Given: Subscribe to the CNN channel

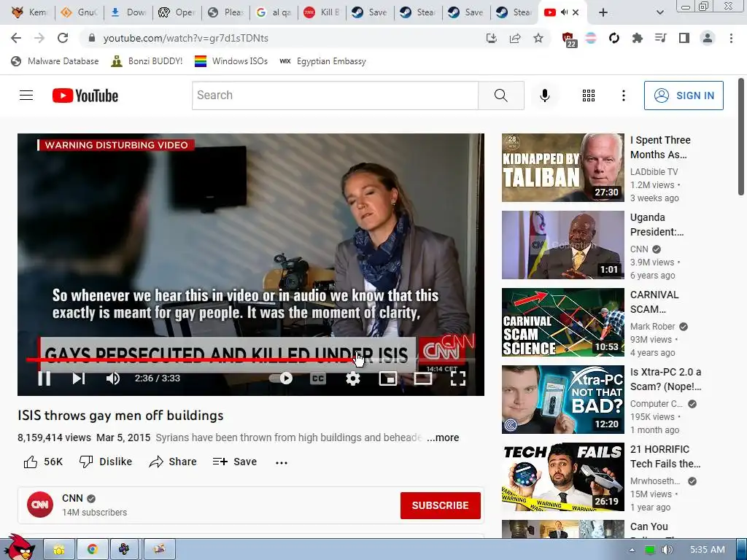Looking at the screenshot, I should coord(440,505).
